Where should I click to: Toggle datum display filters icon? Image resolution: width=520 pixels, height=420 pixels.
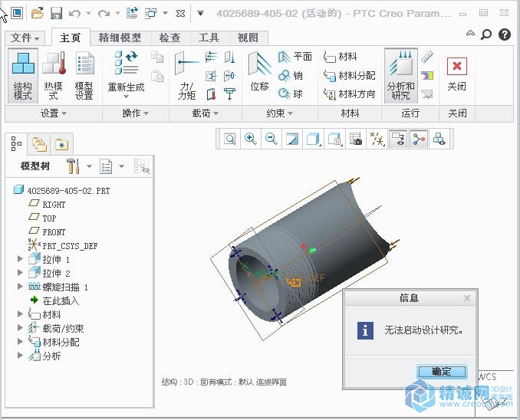tap(377, 139)
